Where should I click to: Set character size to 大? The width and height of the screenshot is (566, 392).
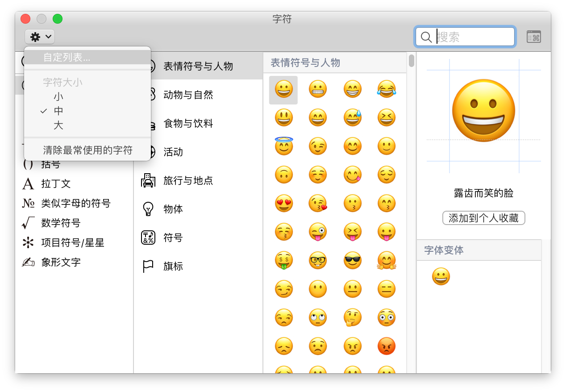pyautogui.click(x=87, y=125)
